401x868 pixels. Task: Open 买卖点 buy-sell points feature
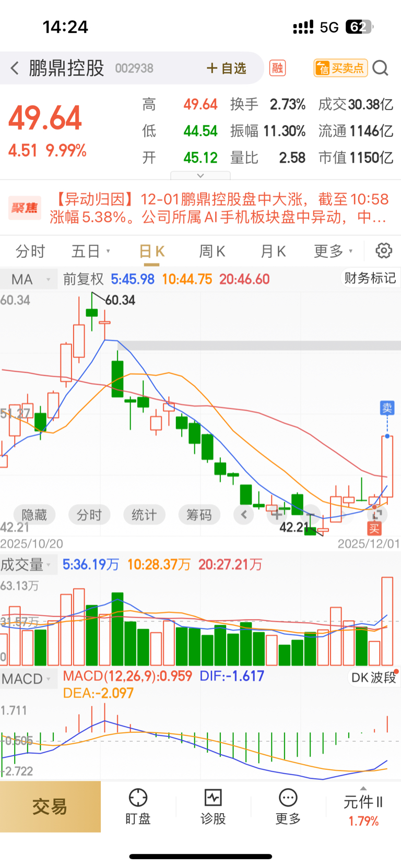click(340, 68)
